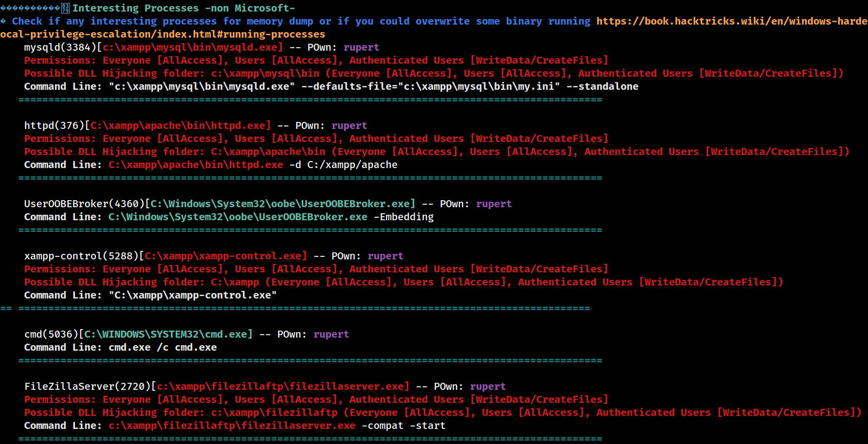This screenshot has height=444, width=868.
Task: Click the Permissions line under FileZillaServer
Action: click(x=316, y=399)
